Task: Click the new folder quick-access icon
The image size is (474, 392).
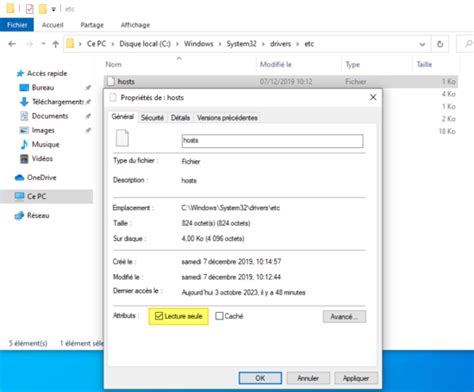Action: 43,9
